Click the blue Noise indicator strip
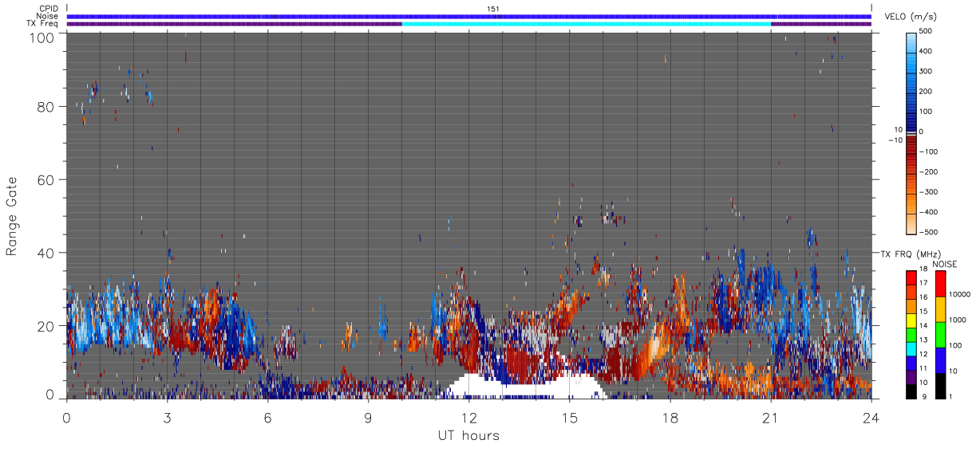 point(469,16)
